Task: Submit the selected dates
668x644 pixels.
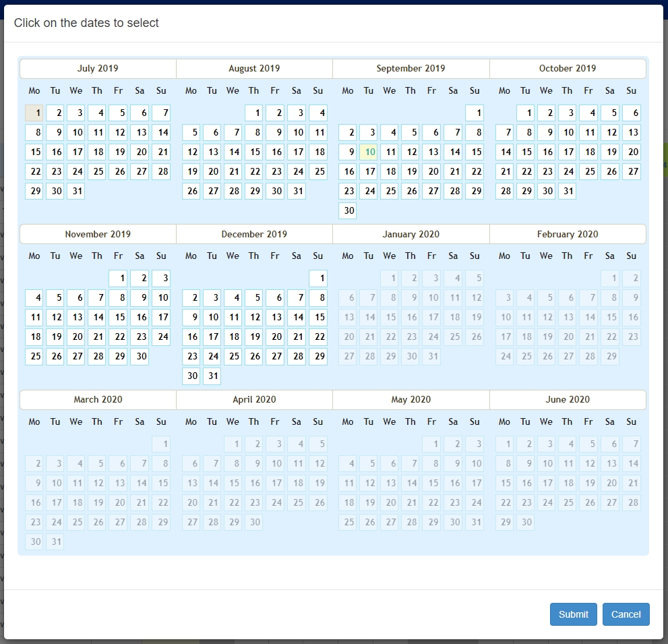Action: coord(573,614)
